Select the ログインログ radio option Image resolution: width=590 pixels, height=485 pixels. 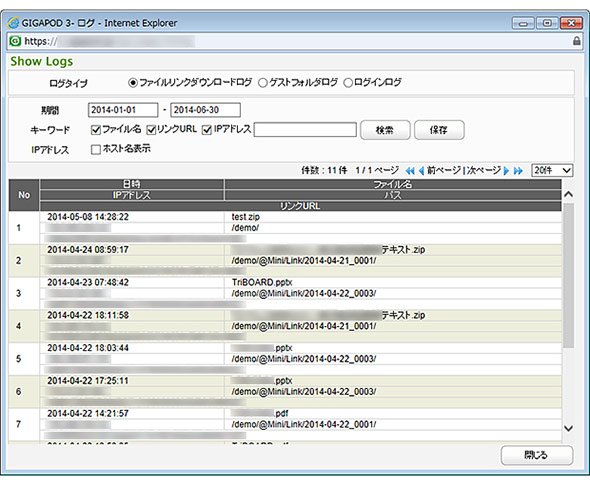[x=348, y=83]
